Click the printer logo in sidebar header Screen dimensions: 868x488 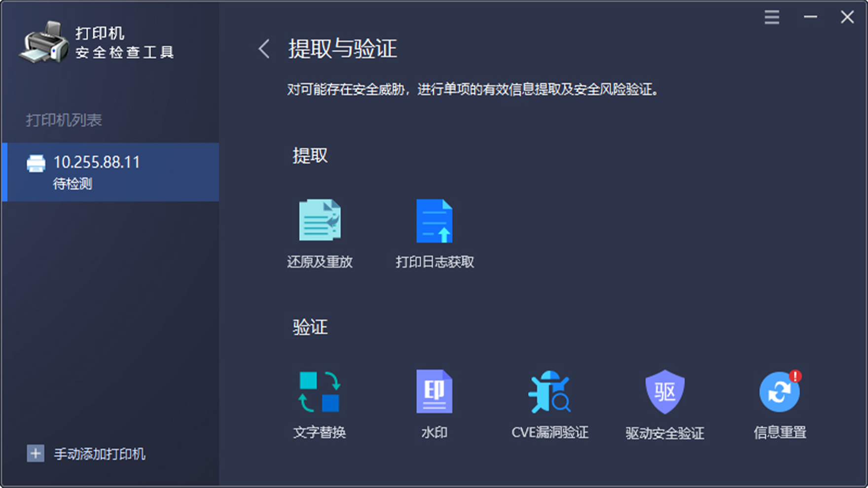click(44, 42)
